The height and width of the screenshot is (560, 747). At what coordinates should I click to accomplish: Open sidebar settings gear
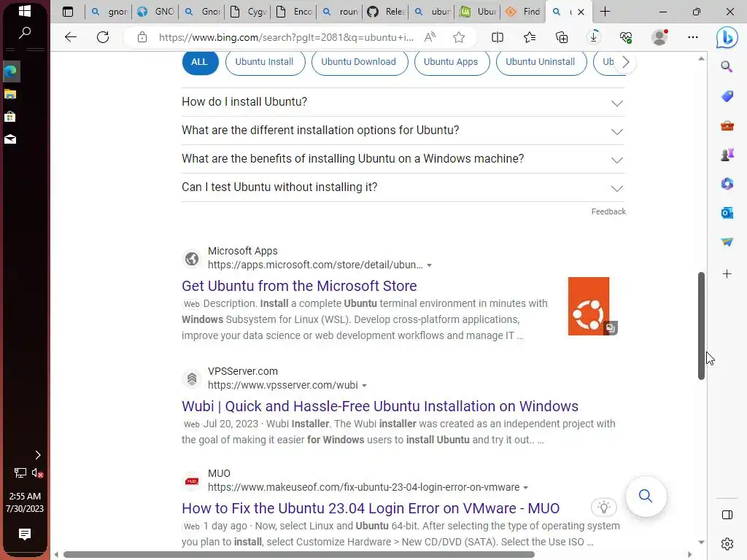tap(727, 543)
